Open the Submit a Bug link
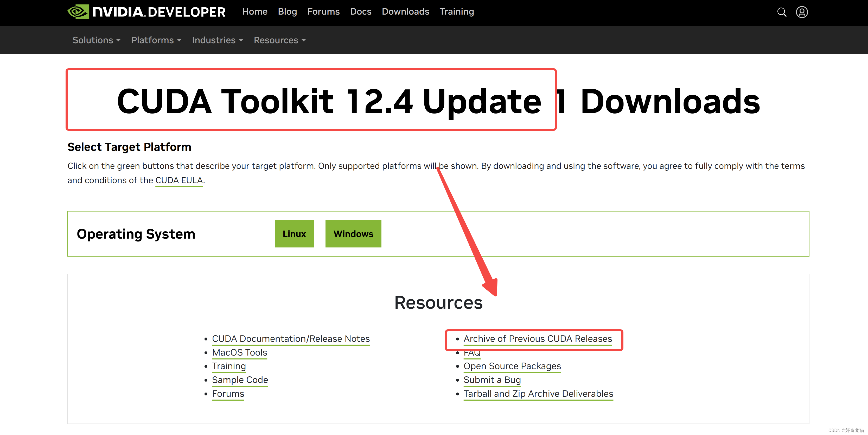The height and width of the screenshot is (435, 868). [492, 380]
